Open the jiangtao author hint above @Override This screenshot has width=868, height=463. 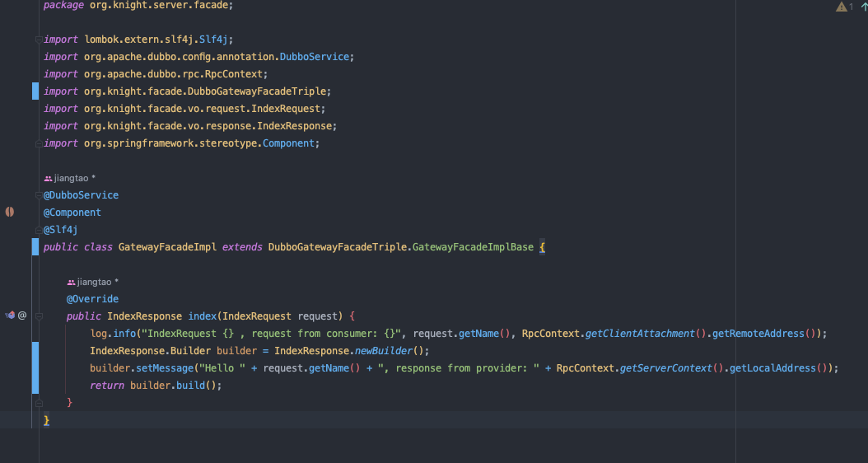pyautogui.click(x=93, y=282)
